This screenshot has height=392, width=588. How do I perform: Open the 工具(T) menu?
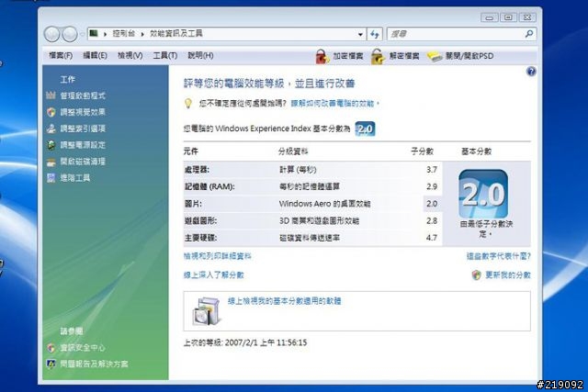(165, 55)
